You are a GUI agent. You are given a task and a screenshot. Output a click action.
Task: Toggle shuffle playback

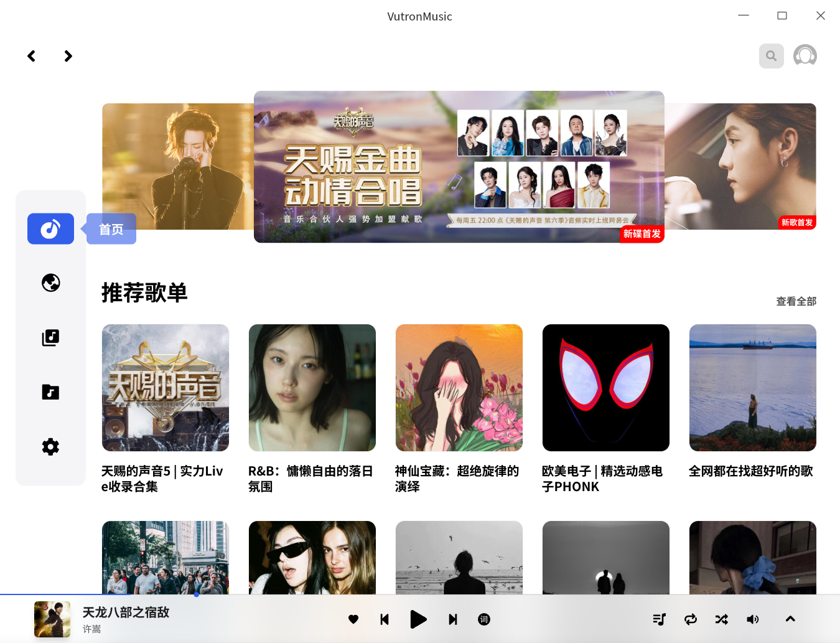coord(722,619)
